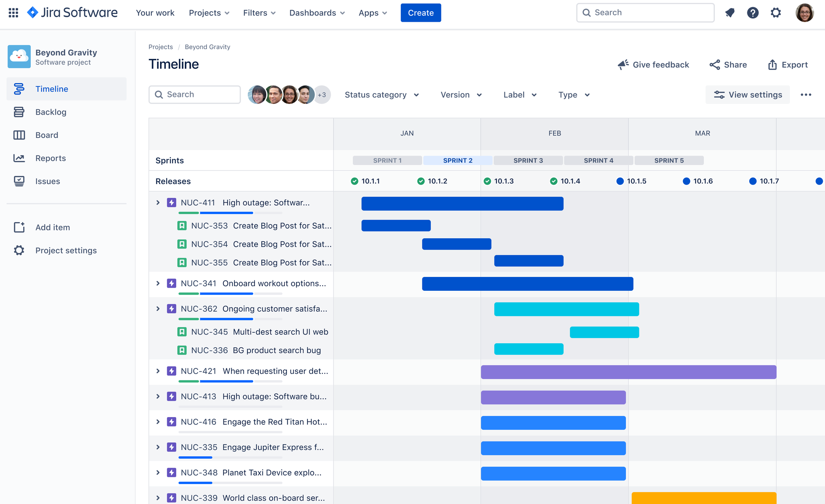Open notifications via the bell icon
The image size is (825, 504).
click(x=730, y=12)
